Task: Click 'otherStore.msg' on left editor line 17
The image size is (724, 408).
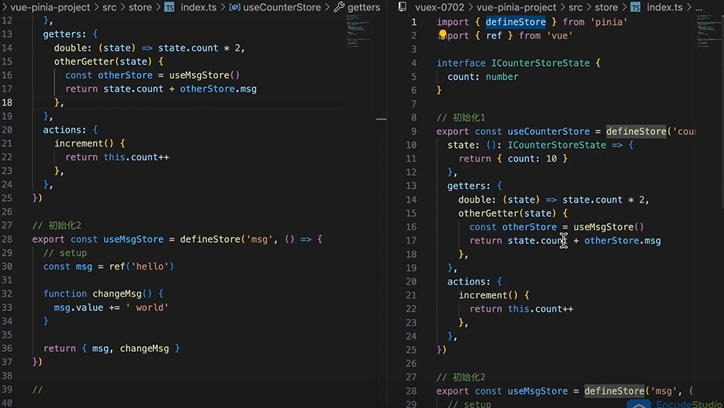Action: (218, 89)
